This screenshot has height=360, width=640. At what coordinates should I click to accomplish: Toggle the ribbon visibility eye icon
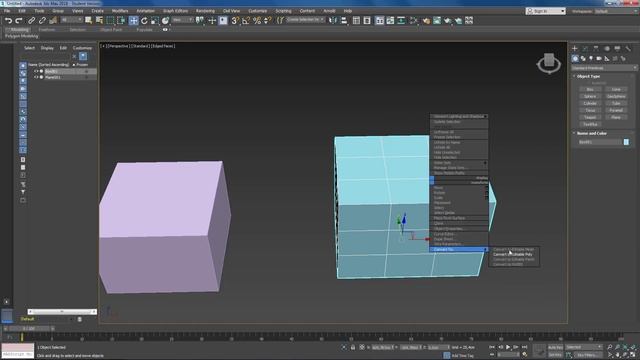[165, 30]
